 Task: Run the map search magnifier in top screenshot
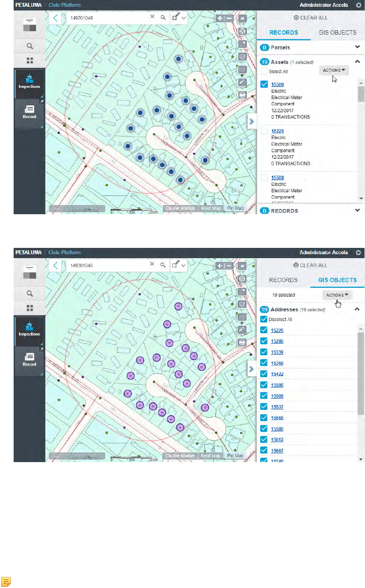click(x=163, y=18)
